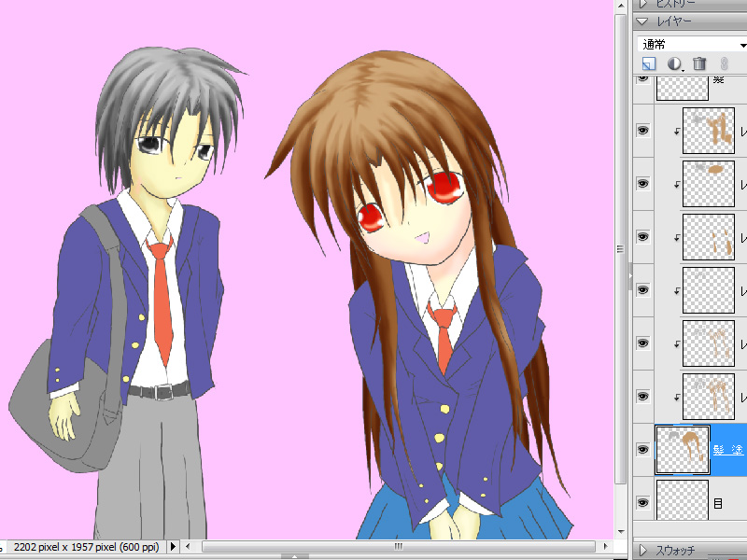Hide the second clipped layer above 髪 塗
The width and height of the screenshot is (747, 560).
click(643, 343)
